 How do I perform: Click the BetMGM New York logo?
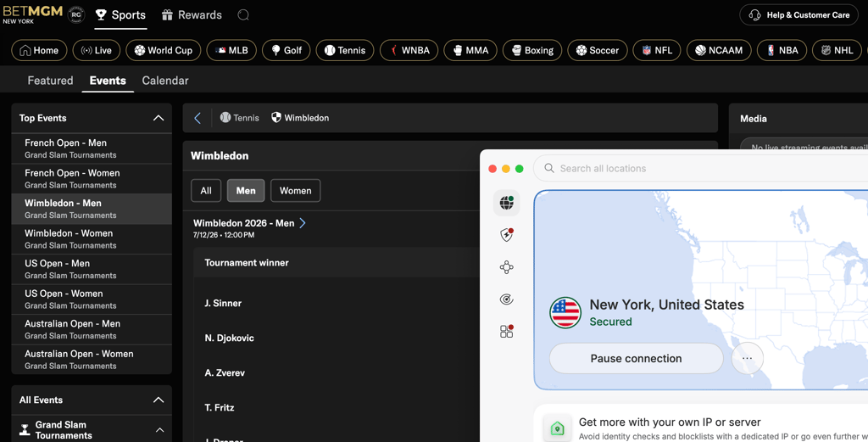coord(32,14)
